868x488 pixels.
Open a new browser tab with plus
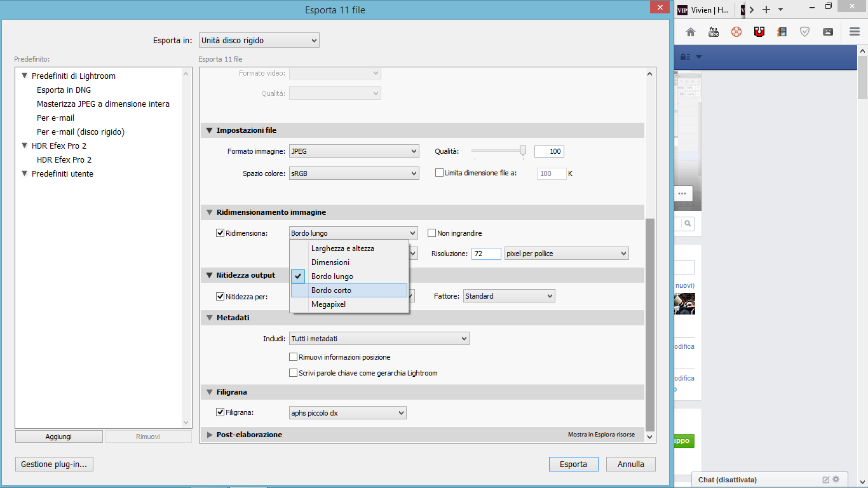tap(766, 10)
